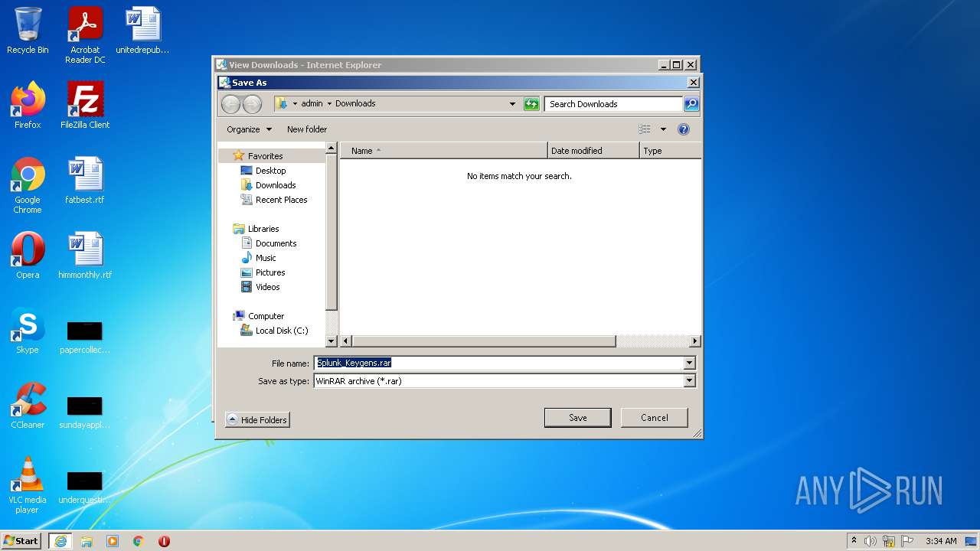Launch the CCleaner desktop shortcut
The height and width of the screenshot is (551, 980).
(x=28, y=406)
